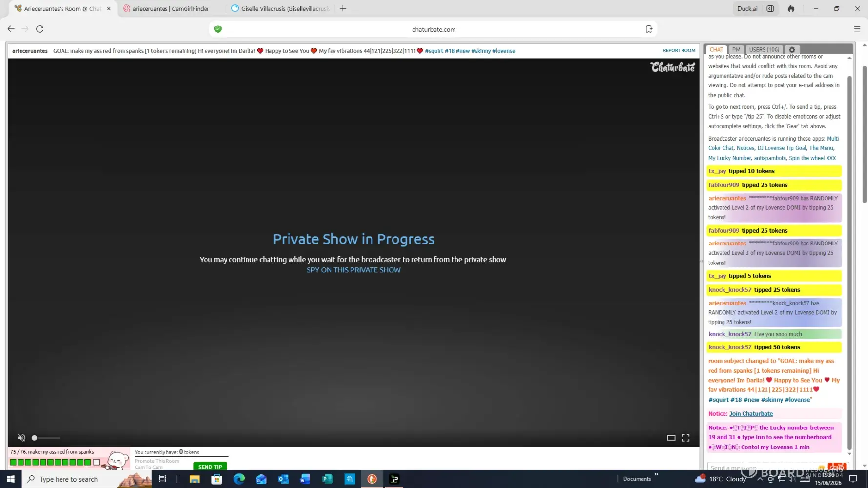Open the PM tab

pos(736,49)
